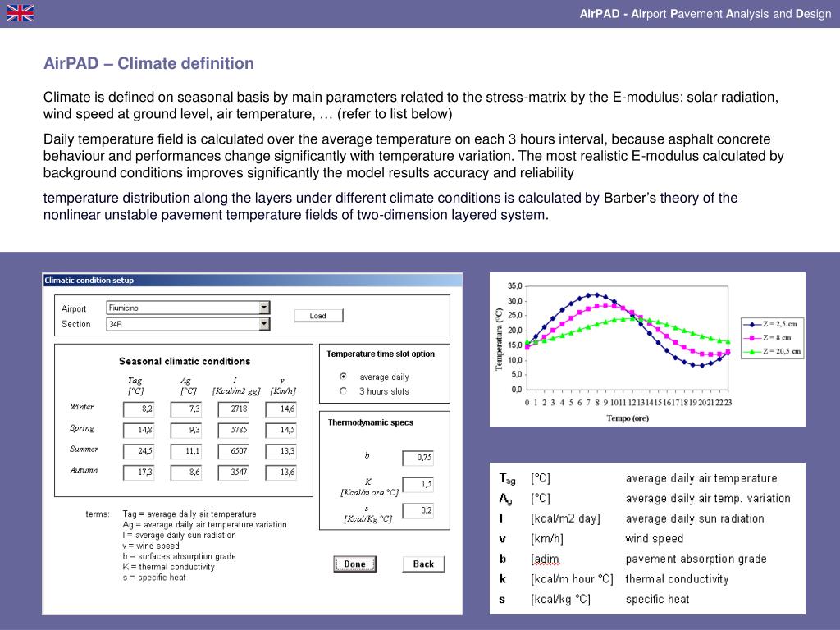
Task: Edit the Summer Ag field 11,1
Action: click(186, 452)
